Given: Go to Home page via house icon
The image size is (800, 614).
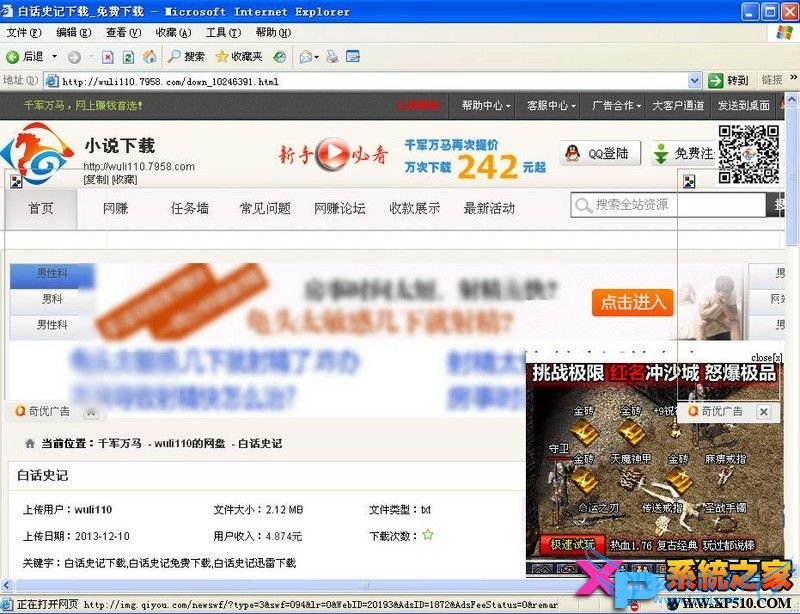Looking at the screenshot, I should [x=149, y=57].
